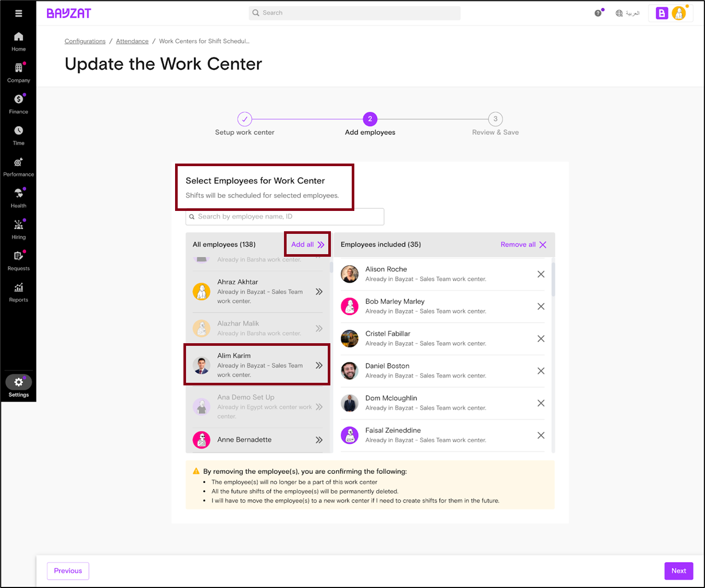Viewport: 705px width, 588px height.
Task: Click the Add all button
Action: (x=307, y=244)
